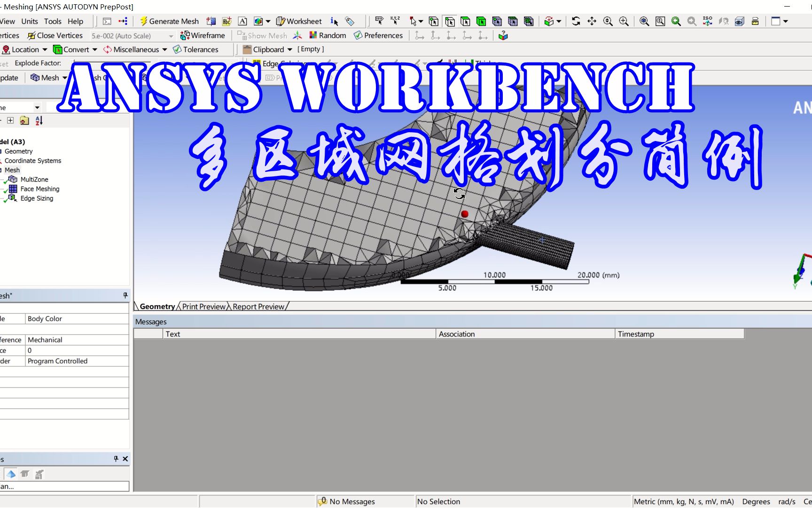Apply Random colors to the model
The image size is (812, 508).
pos(328,35)
